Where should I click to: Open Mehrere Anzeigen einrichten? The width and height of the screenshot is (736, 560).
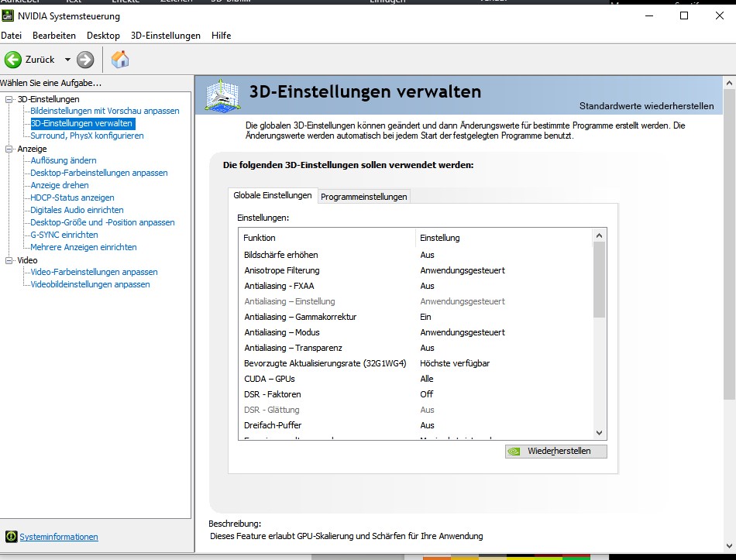[x=84, y=247]
